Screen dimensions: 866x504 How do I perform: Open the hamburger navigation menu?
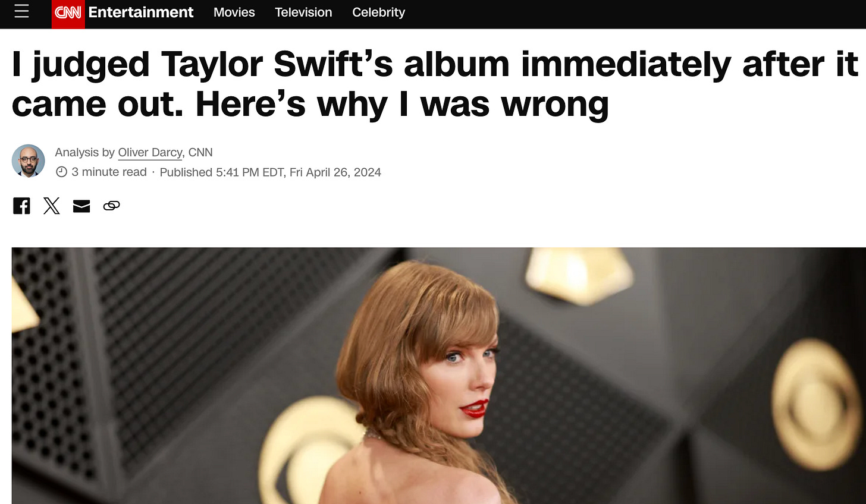[21, 11]
